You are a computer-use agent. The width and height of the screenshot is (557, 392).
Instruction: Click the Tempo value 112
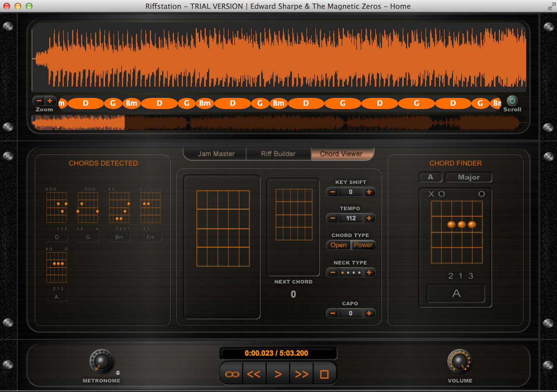click(351, 218)
